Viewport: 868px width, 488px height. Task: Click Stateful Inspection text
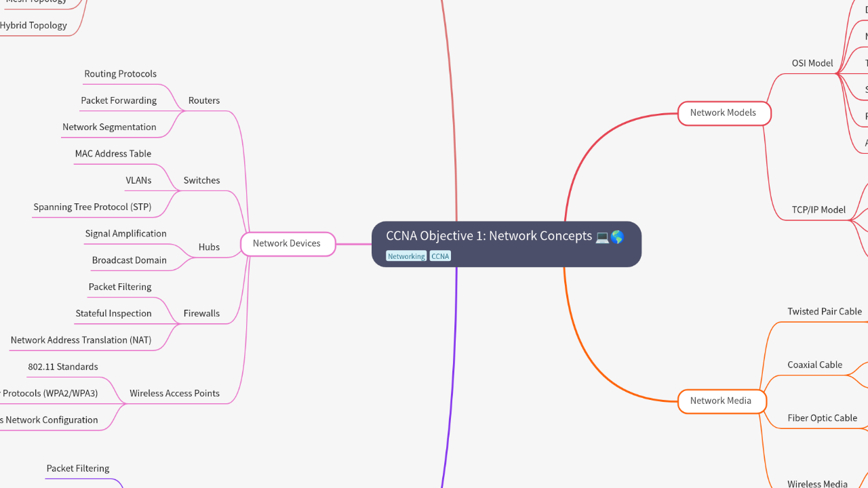pyautogui.click(x=113, y=313)
